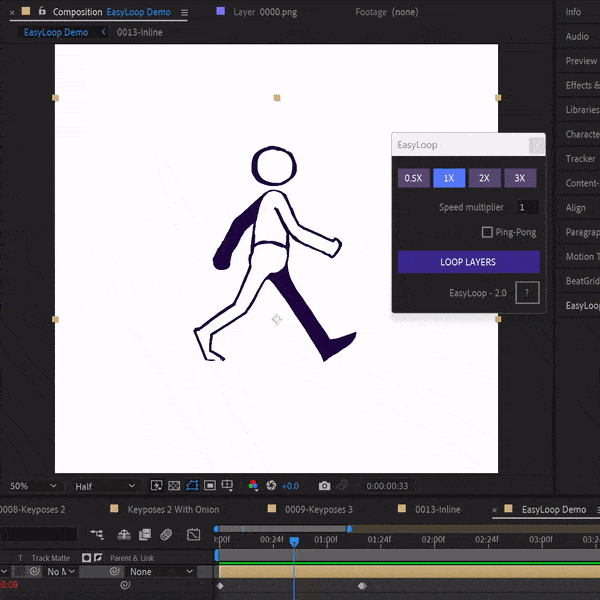Open the No Matte track matte dropdown
The width and height of the screenshot is (600, 600).
pos(60,572)
